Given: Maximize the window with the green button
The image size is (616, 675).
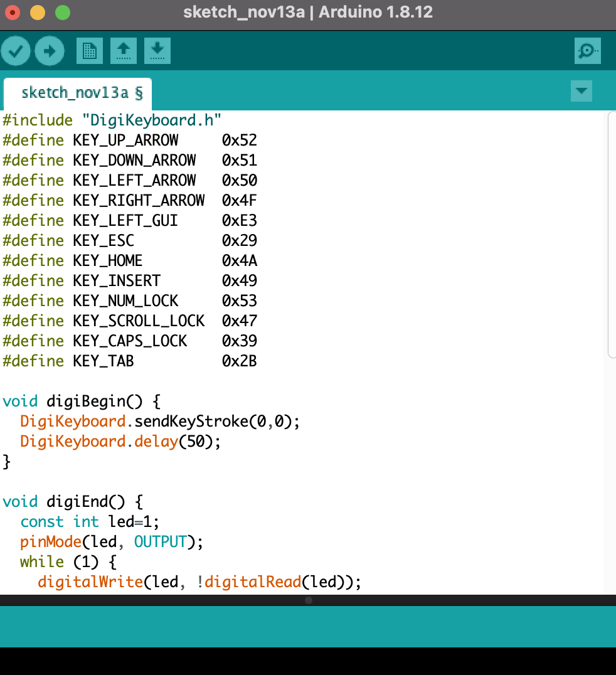Looking at the screenshot, I should pyautogui.click(x=63, y=13).
